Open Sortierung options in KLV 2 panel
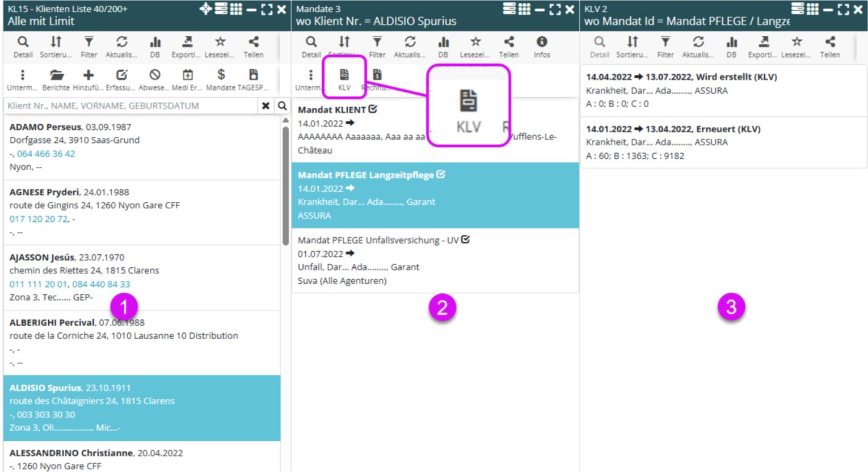Viewport: 868px width, 476px height. (x=632, y=46)
